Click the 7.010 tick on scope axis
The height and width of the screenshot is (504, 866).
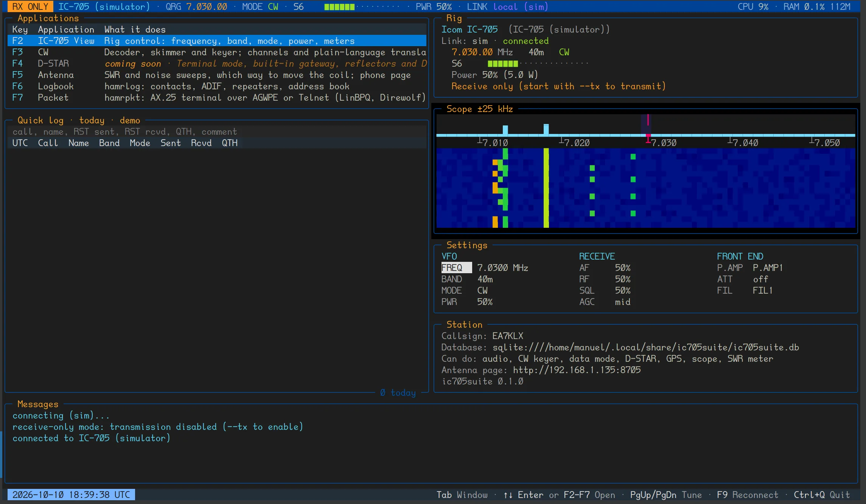coord(493,143)
